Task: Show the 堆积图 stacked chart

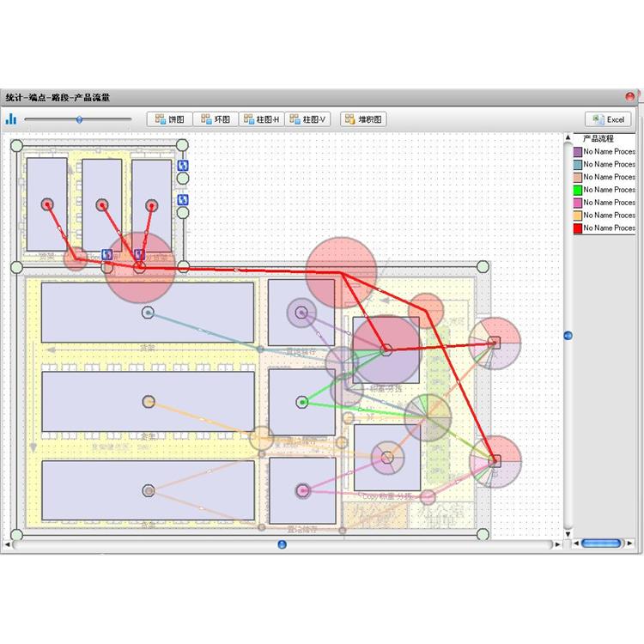Action: coord(363,119)
